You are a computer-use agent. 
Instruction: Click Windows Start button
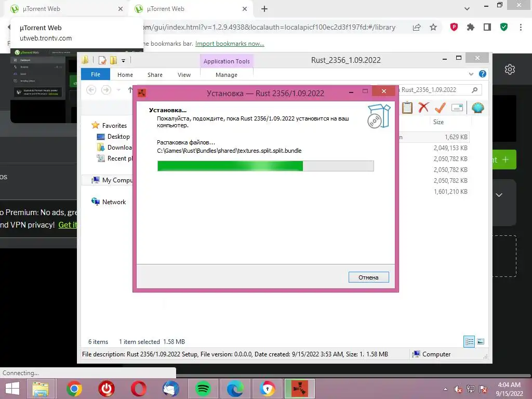pos(12,389)
